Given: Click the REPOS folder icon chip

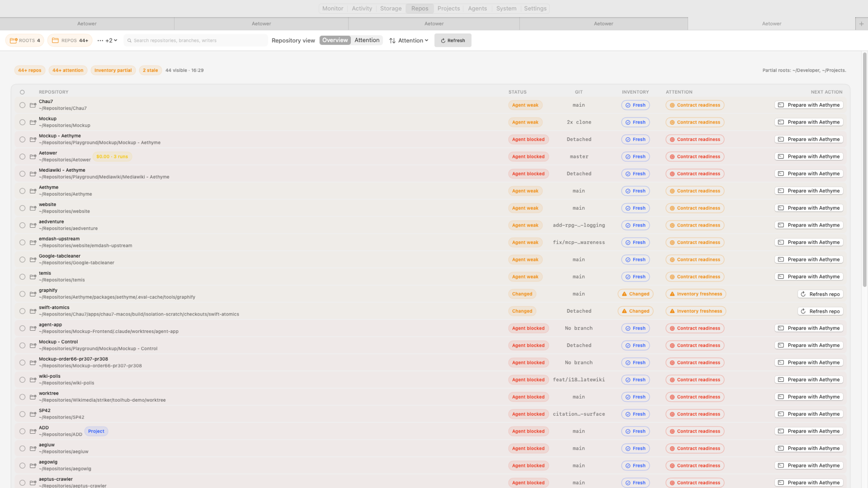Looking at the screenshot, I should tap(69, 40).
